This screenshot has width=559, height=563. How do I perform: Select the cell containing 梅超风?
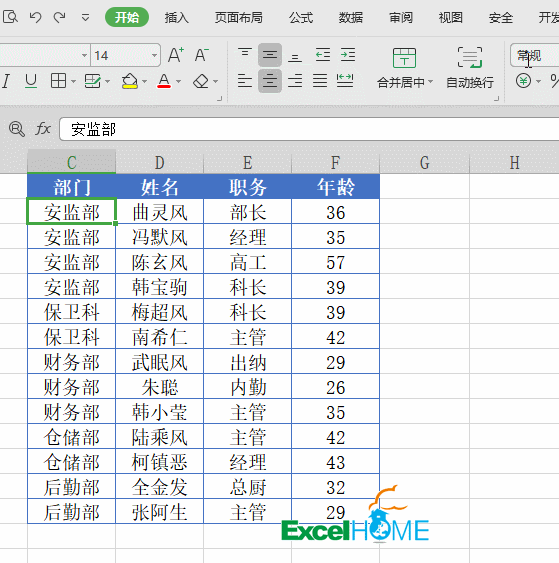(160, 312)
